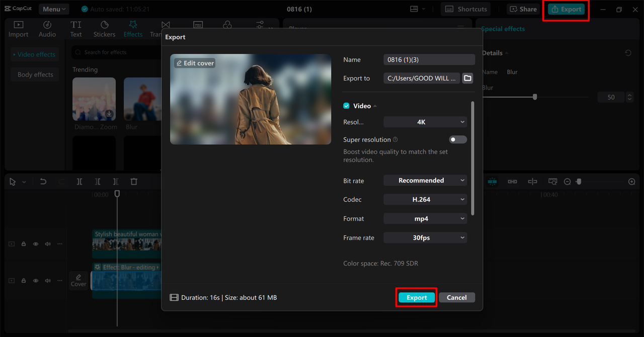Click the Share button in top bar

[523, 9]
